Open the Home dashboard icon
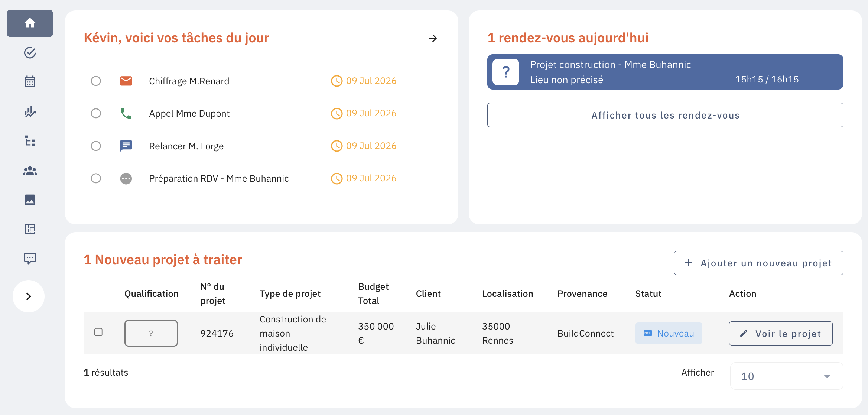The width and height of the screenshot is (868, 415). tap(30, 23)
